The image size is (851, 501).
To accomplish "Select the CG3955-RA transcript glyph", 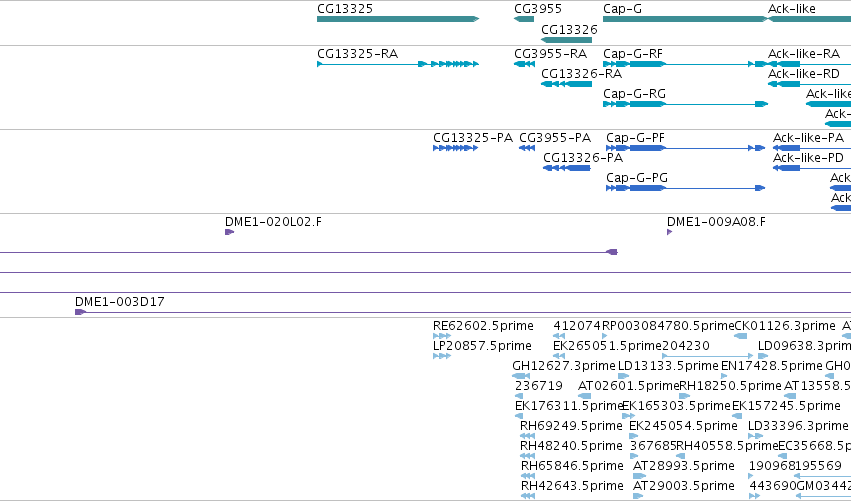I will tap(524, 64).
